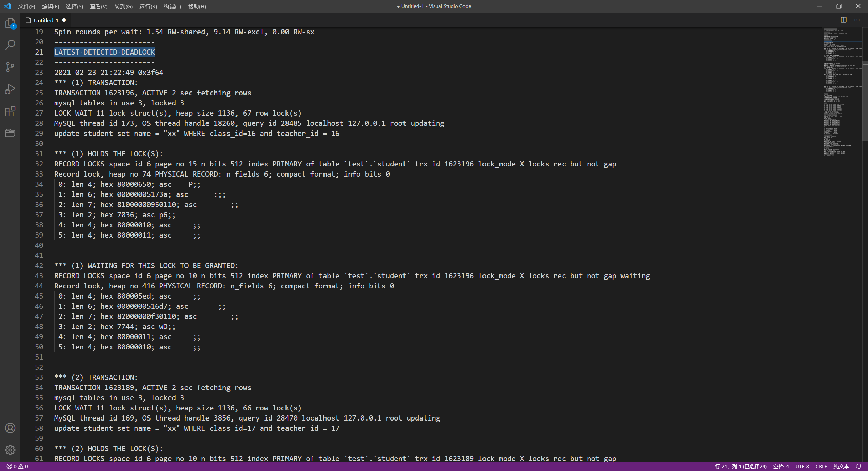Open More Actions ellipsis menu
This screenshot has height=471, width=868.
pyautogui.click(x=857, y=20)
